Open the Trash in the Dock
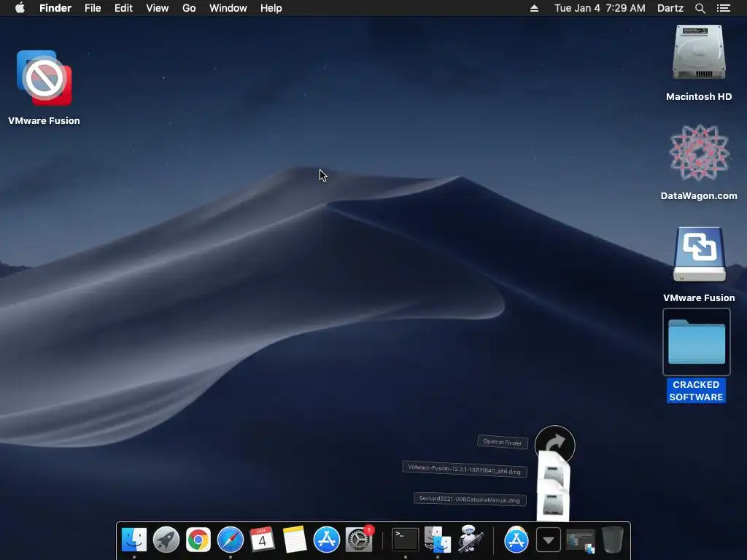The image size is (747, 560). [613, 540]
